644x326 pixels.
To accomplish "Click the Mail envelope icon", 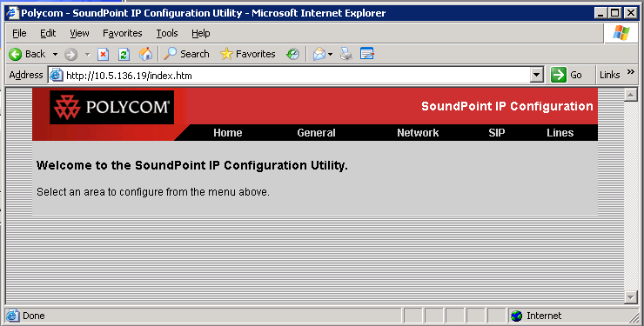I will point(319,54).
